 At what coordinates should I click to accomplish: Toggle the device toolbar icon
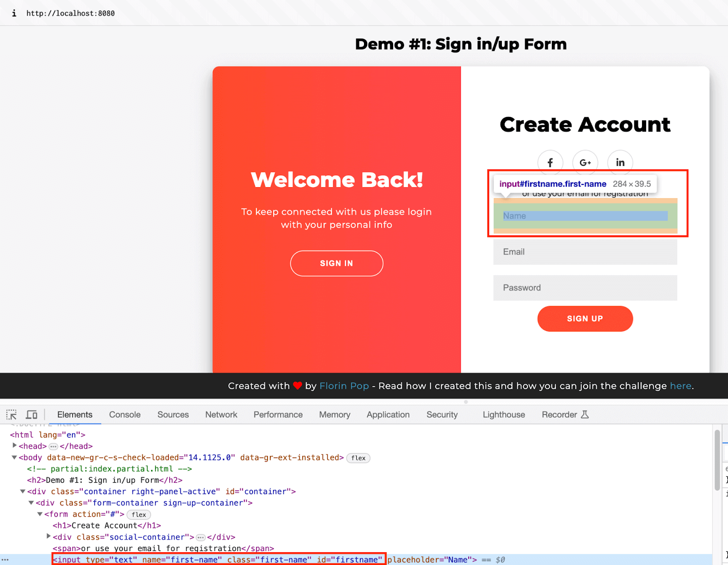(x=31, y=414)
